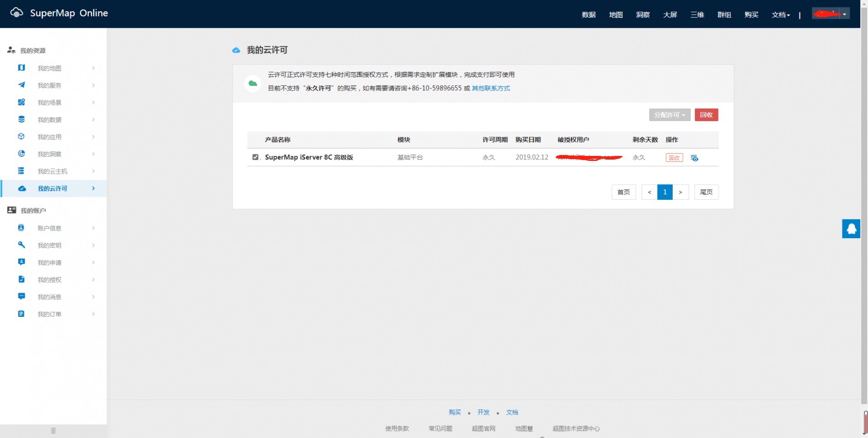Open the footer 购买 link
This screenshot has width=868, height=438.
(x=455, y=412)
